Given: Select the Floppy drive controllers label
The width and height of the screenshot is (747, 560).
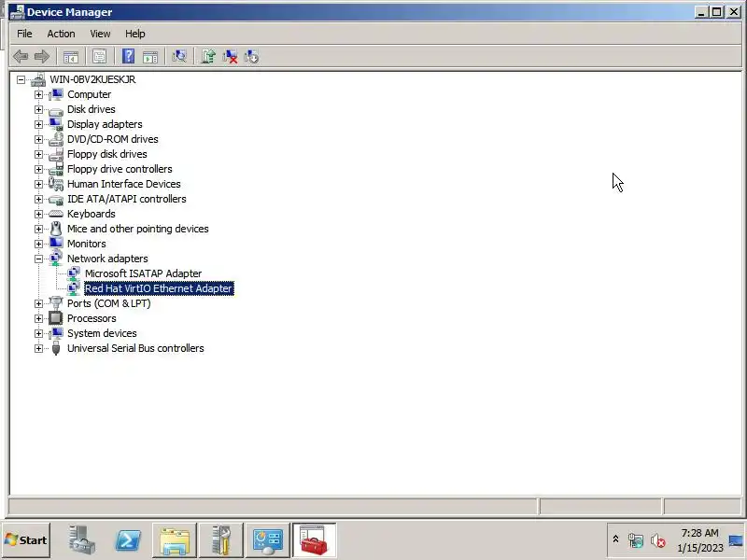Looking at the screenshot, I should pos(120,169).
